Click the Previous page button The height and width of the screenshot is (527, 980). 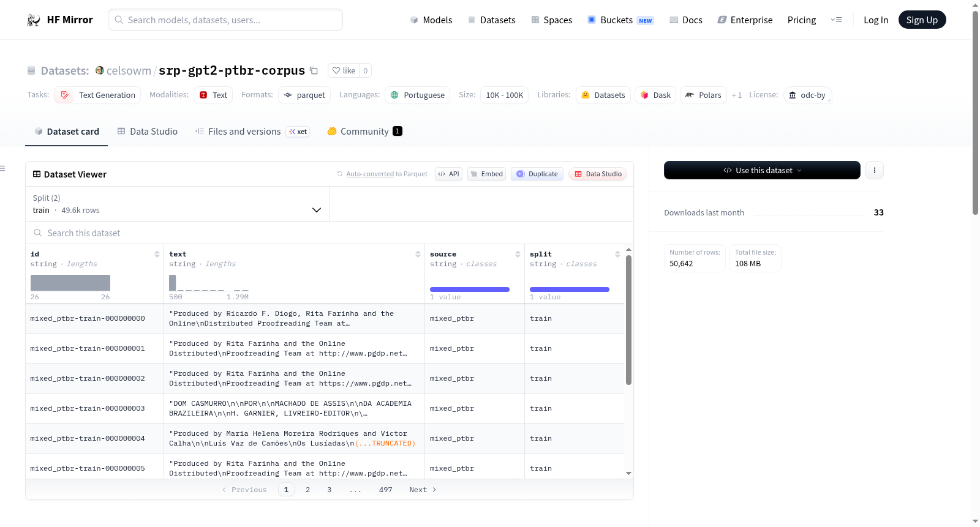point(244,490)
